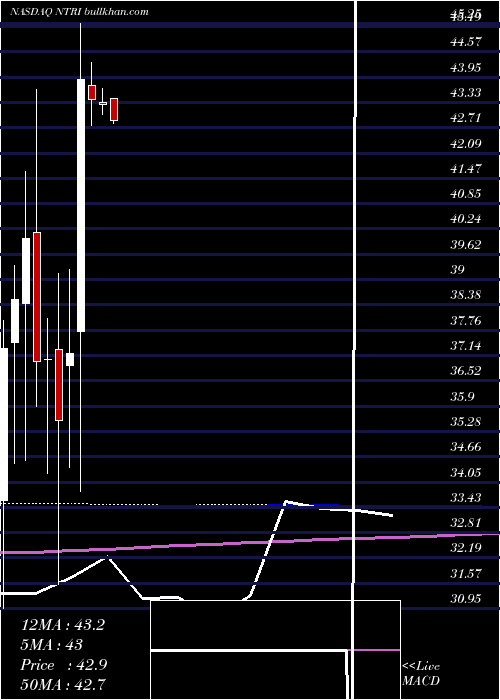500x700 pixels.
Task: Click the 35.28 price axis label
Action: coord(466,422)
